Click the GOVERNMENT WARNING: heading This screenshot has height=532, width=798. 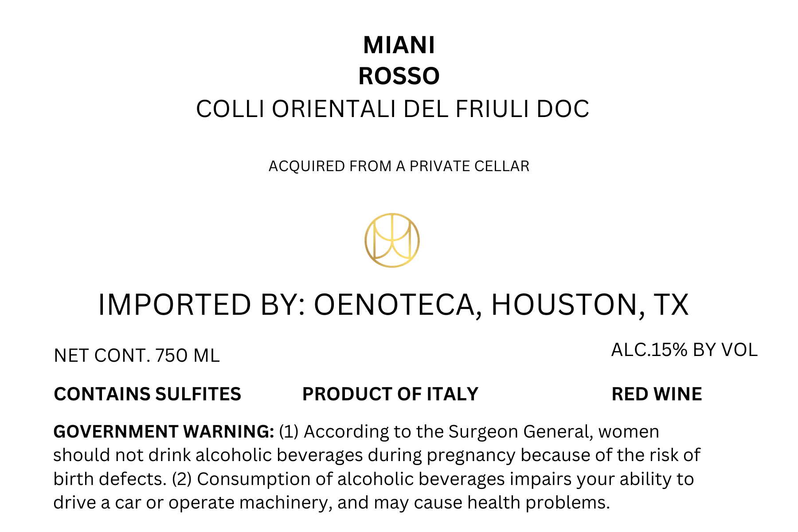tap(164, 431)
